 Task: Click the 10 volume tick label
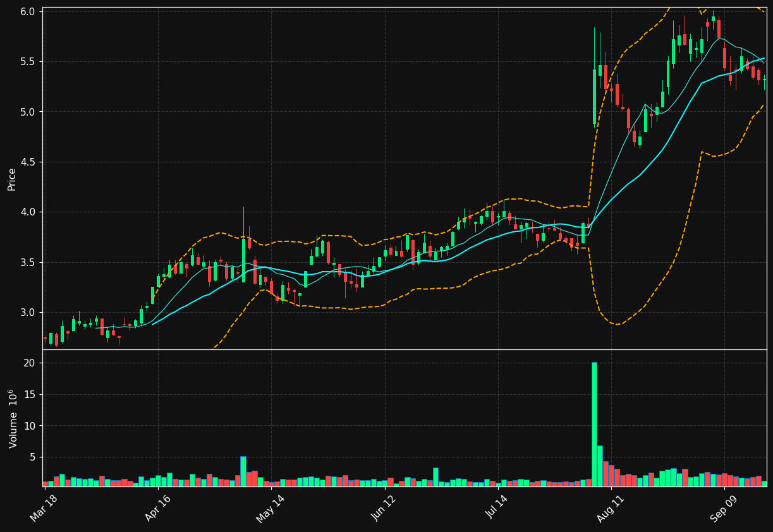coord(31,426)
